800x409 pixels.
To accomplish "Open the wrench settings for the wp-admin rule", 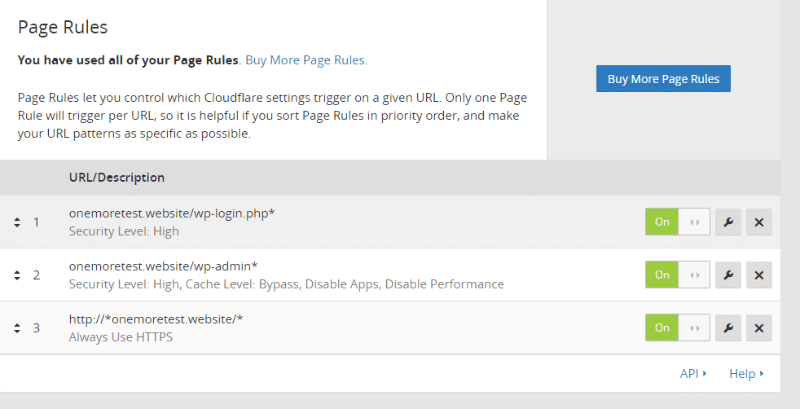I will tap(728, 275).
